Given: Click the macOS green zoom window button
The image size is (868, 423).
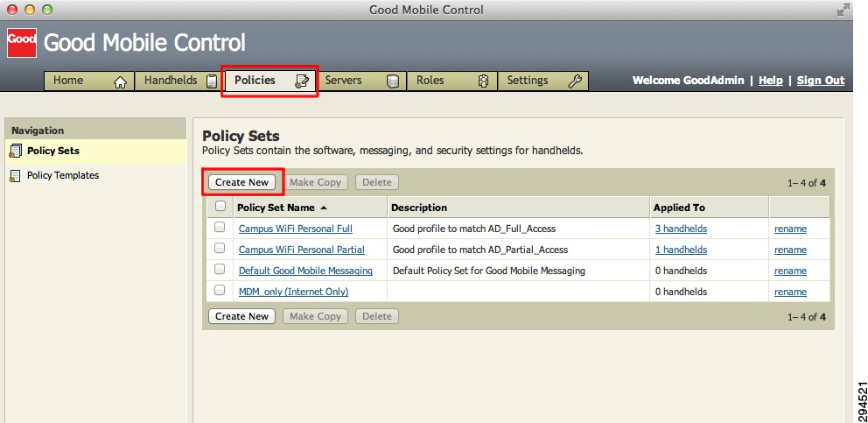Looking at the screenshot, I should pyautogui.click(x=47, y=10).
